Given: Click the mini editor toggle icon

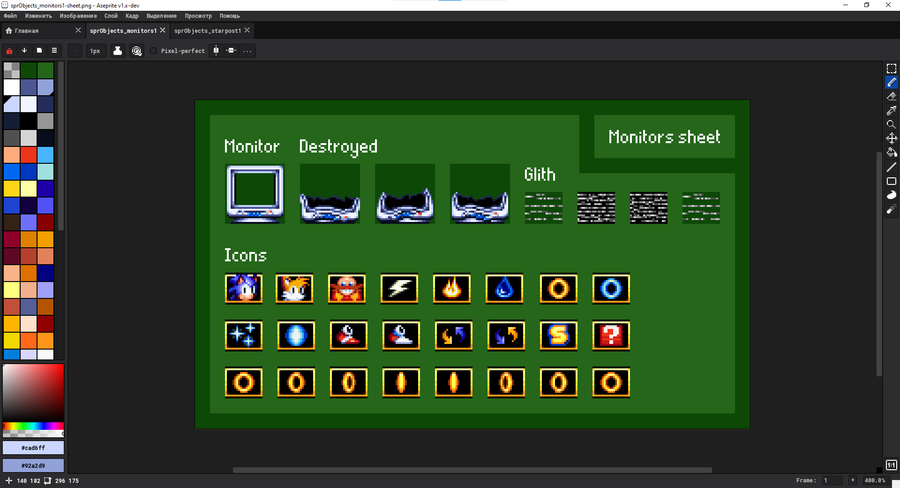Looking at the screenshot, I should pos(891,464).
